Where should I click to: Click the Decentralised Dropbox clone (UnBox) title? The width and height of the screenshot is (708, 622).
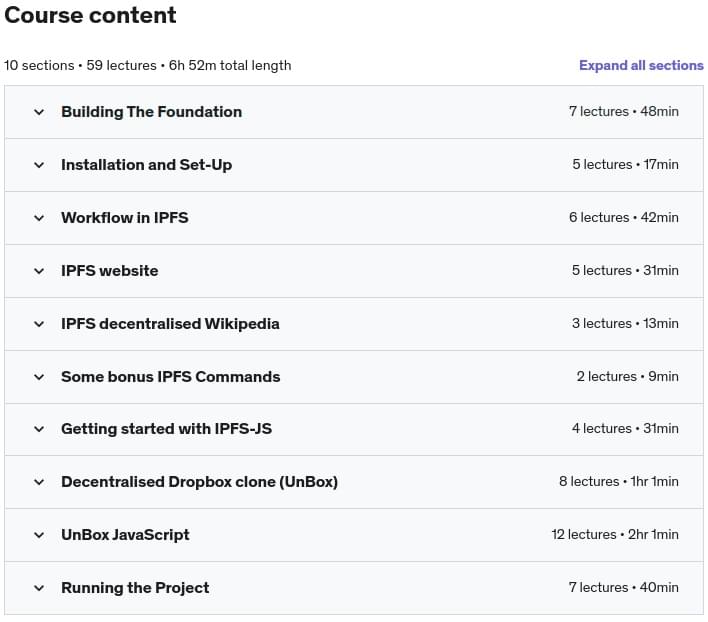[x=200, y=482]
